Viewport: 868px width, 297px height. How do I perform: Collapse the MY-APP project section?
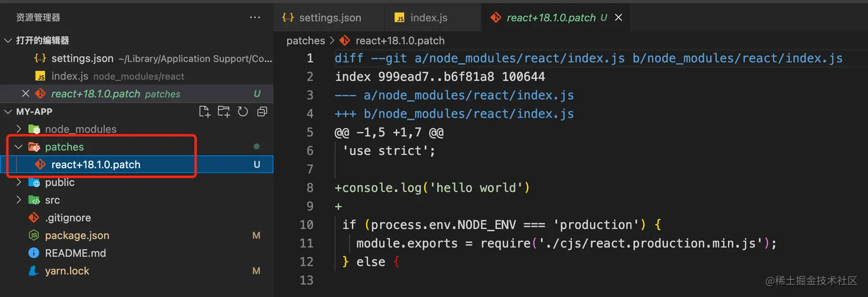pyautogui.click(x=8, y=111)
